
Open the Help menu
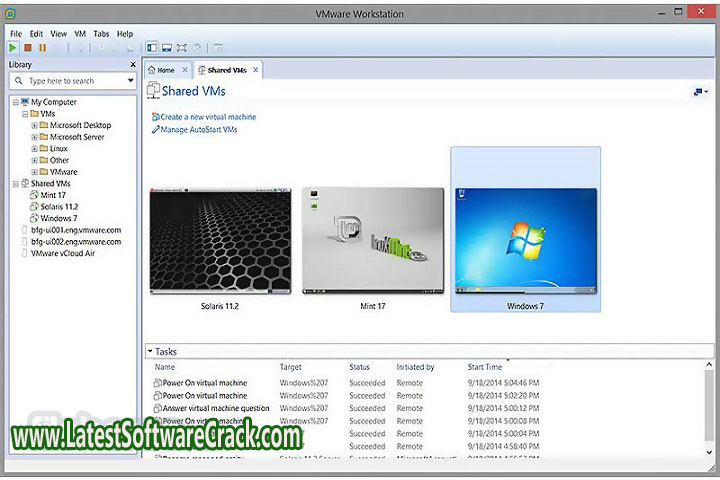point(124,34)
